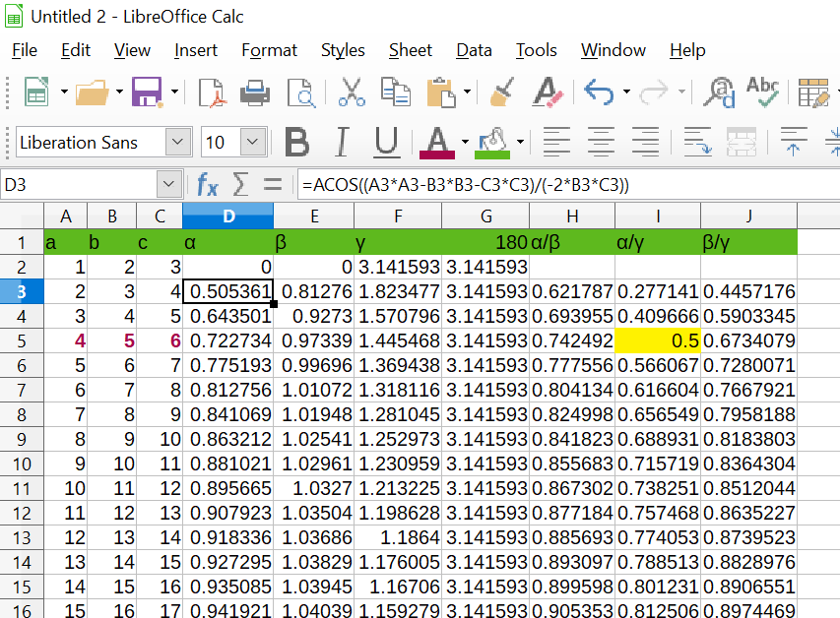Expand the Name Box dropdown
Viewport: 840px width, 618px height.
[168, 185]
